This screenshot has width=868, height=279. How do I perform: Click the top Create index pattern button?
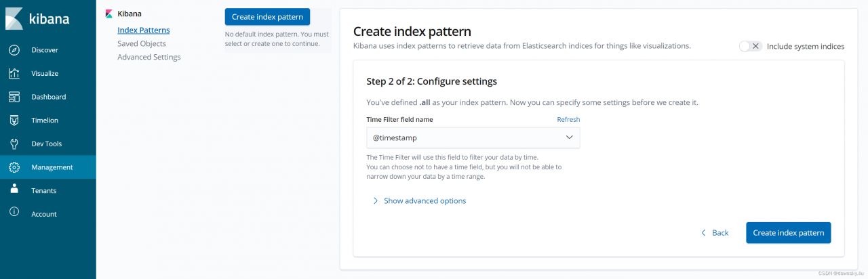tap(267, 17)
